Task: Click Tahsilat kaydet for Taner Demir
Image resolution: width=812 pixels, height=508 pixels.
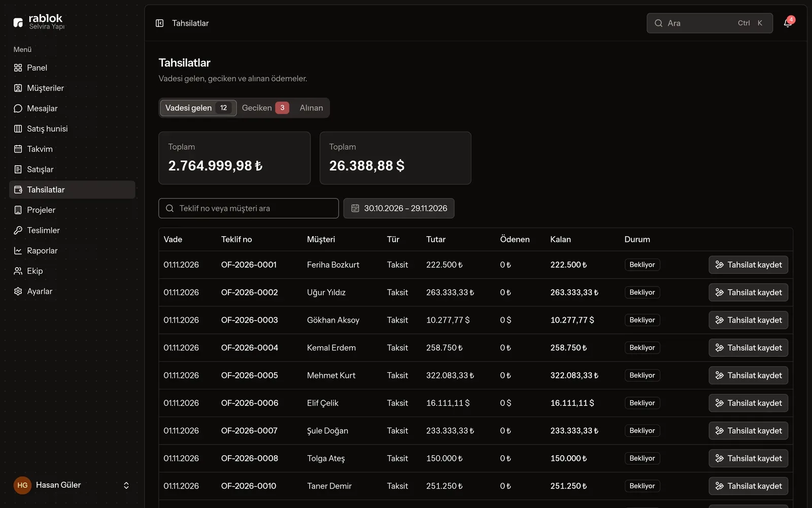Action: click(749, 486)
